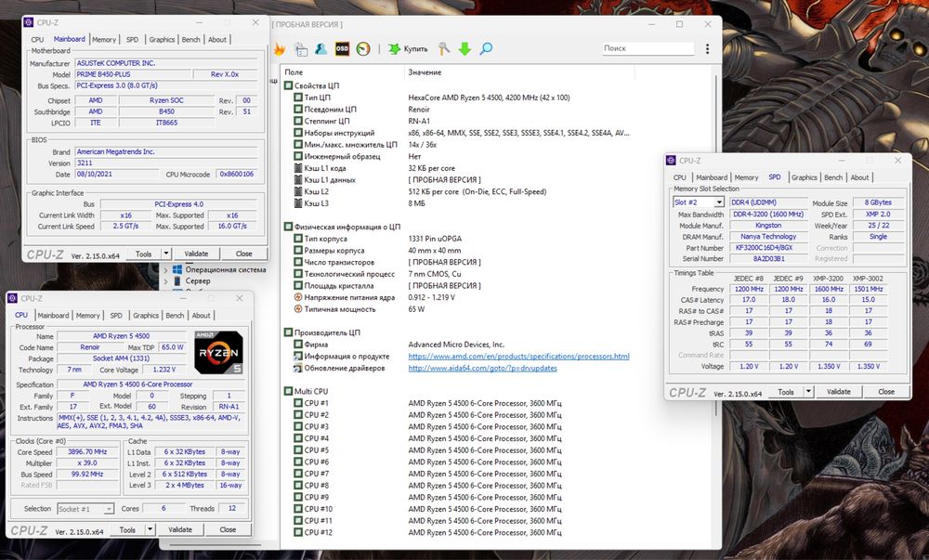The image size is (929, 560).
Task: Click the icon beside Типичная мощность
Action: coord(298,309)
